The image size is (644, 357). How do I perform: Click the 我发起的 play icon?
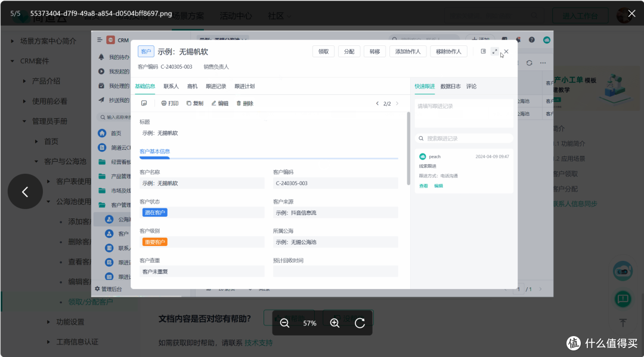pyautogui.click(x=101, y=72)
